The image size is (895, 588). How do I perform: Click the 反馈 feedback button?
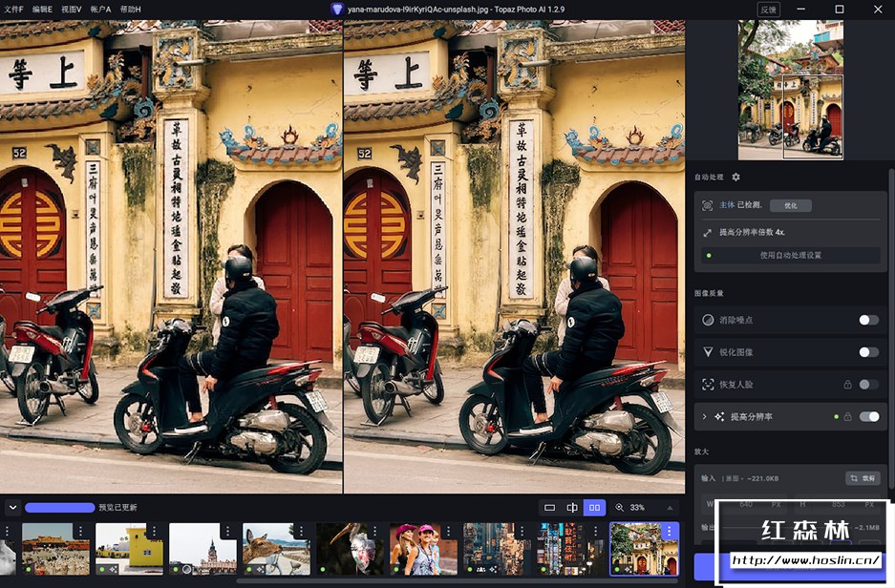point(768,10)
